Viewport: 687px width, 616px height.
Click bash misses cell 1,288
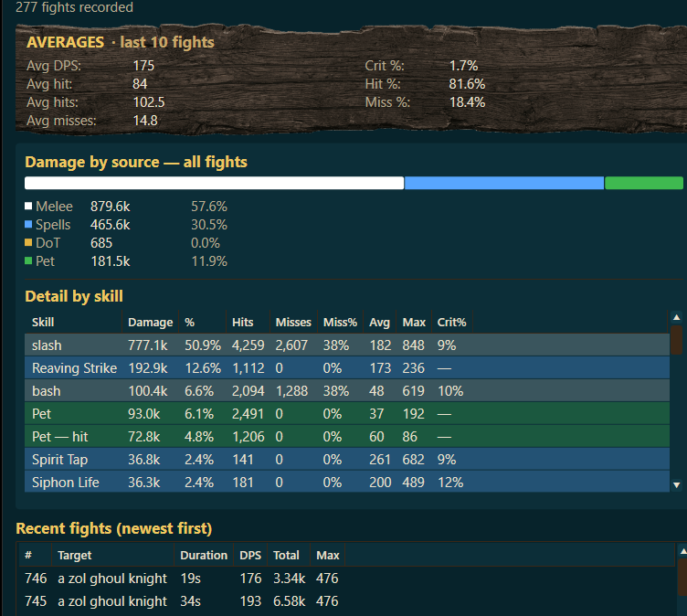point(291,391)
